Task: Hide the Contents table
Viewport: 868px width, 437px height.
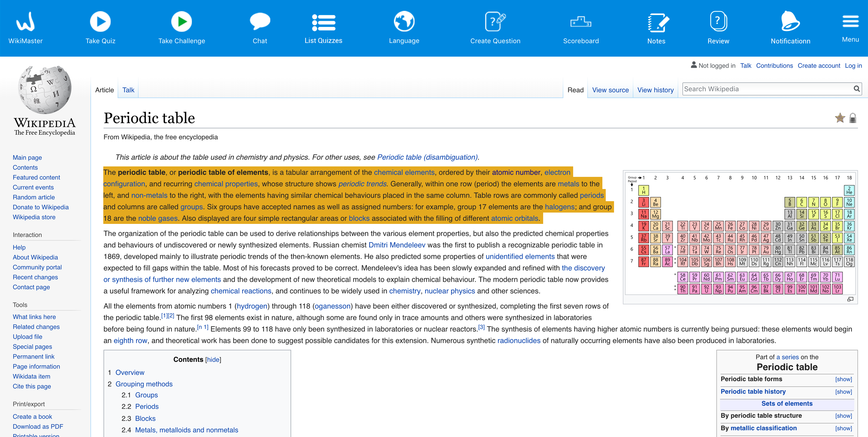Action: point(213,360)
